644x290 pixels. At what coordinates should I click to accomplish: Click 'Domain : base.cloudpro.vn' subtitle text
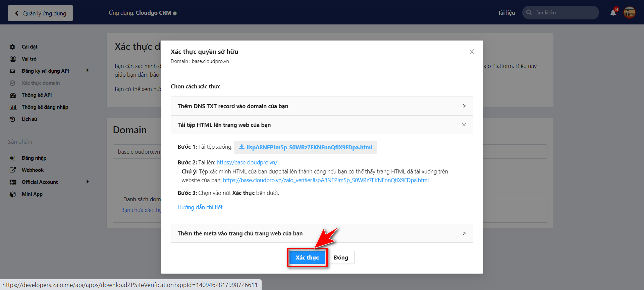pyautogui.click(x=200, y=61)
